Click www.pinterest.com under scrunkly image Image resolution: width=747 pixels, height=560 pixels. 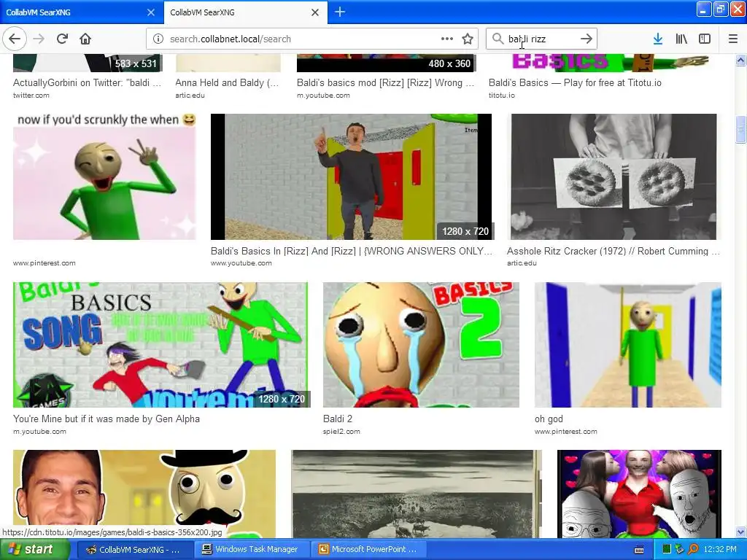pyautogui.click(x=44, y=262)
